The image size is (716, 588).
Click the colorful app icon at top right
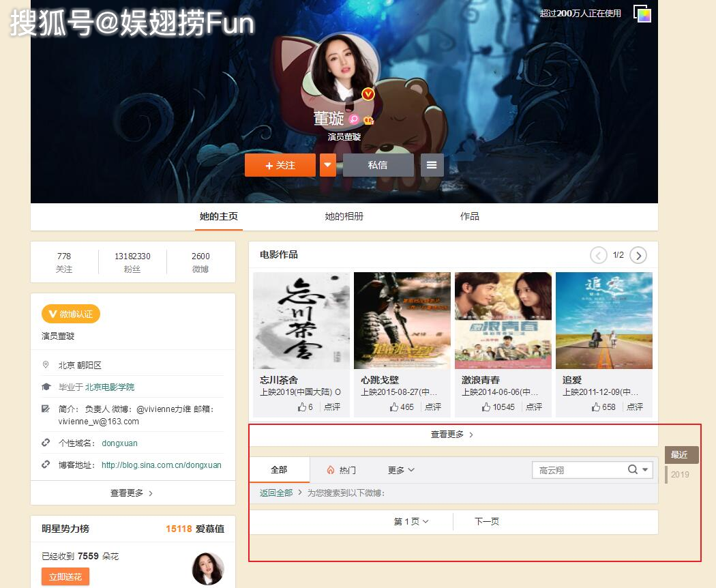(x=642, y=14)
